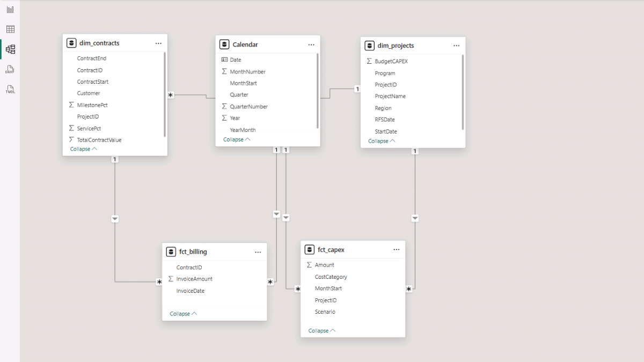Collapse the dim_projects table card

tap(382, 141)
